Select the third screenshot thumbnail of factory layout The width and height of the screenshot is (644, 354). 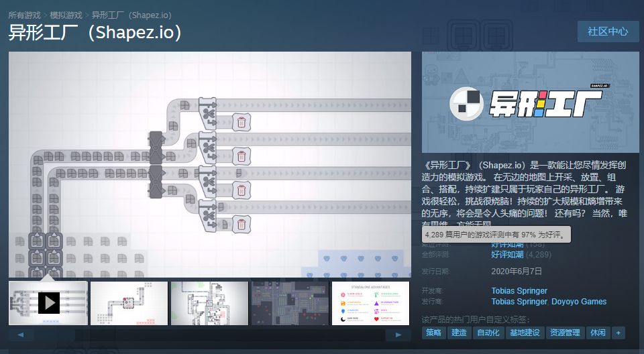point(209,303)
